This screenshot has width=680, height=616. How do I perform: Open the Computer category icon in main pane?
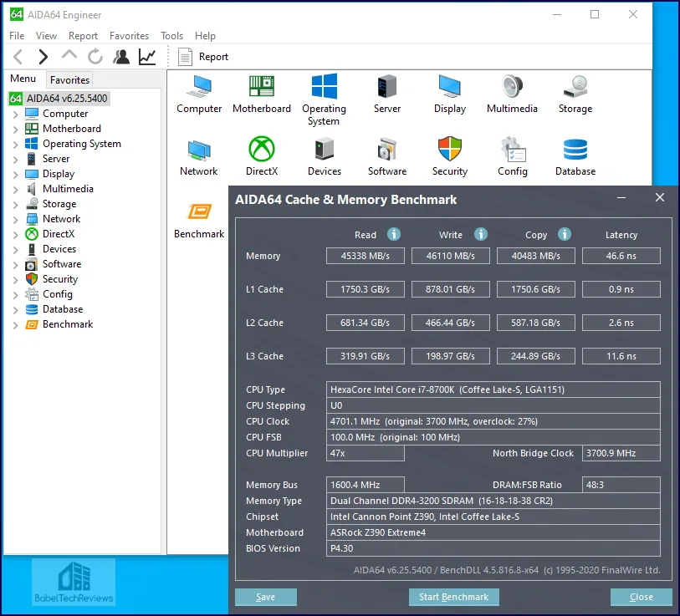click(199, 94)
